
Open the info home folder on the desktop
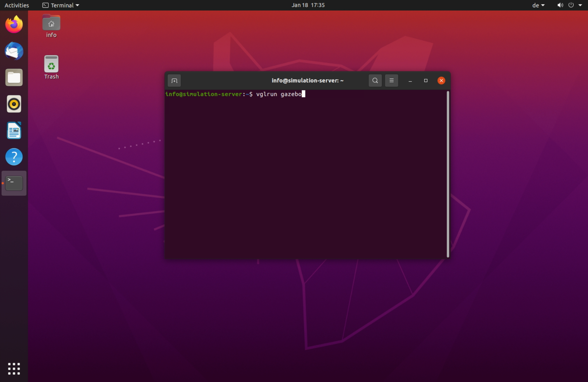51,26
